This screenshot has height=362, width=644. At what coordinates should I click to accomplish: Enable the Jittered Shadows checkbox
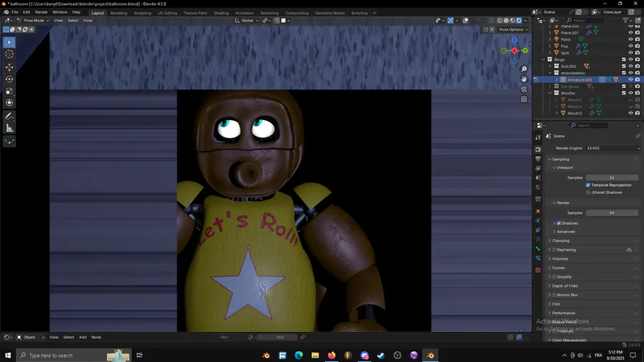(588, 192)
